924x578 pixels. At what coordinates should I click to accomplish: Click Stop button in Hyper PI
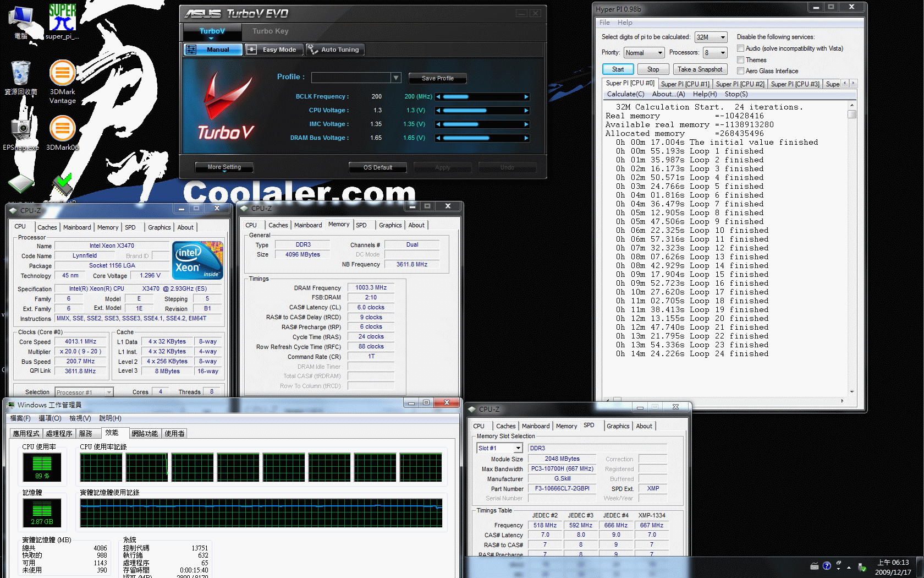point(653,69)
